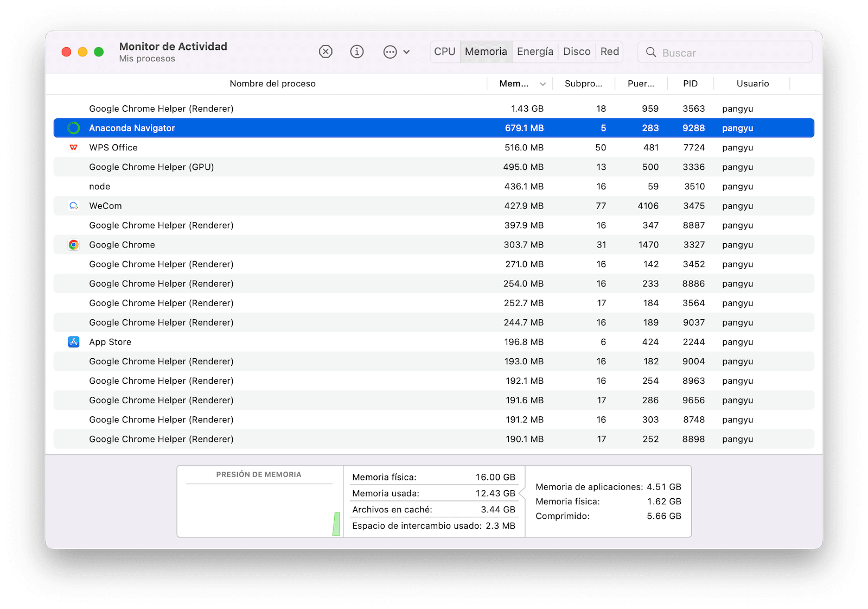Image resolution: width=868 pixels, height=609 pixels.
Task: Click the 191.2 MB memory value
Action: pyautogui.click(x=525, y=420)
